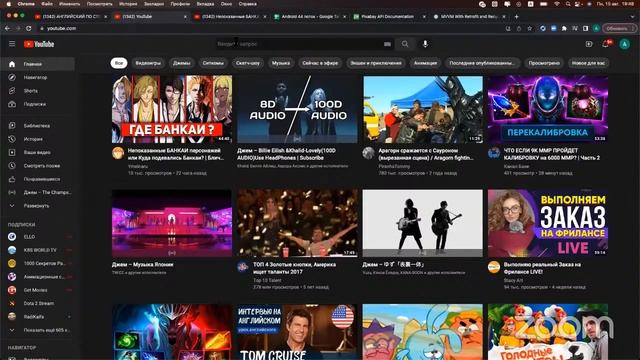The height and width of the screenshot is (360, 640).
Task: Open the Get Movies subscription
Action: (38, 290)
